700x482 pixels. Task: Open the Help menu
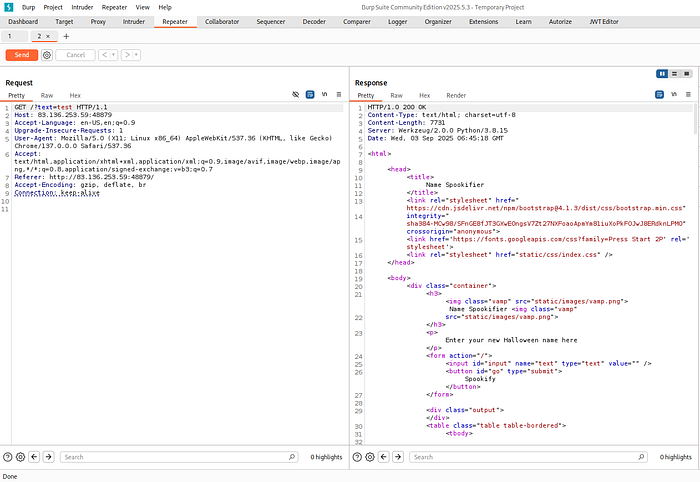[x=165, y=7]
